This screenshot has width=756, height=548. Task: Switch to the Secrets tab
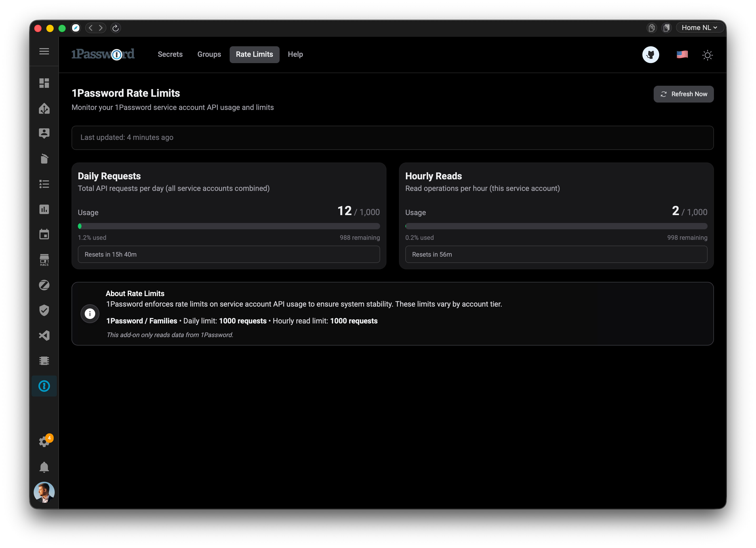point(170,54)
